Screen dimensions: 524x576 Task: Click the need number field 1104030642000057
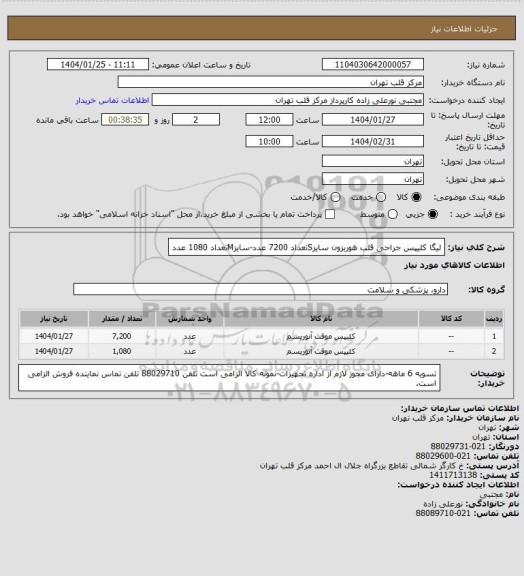coord(373,65)
